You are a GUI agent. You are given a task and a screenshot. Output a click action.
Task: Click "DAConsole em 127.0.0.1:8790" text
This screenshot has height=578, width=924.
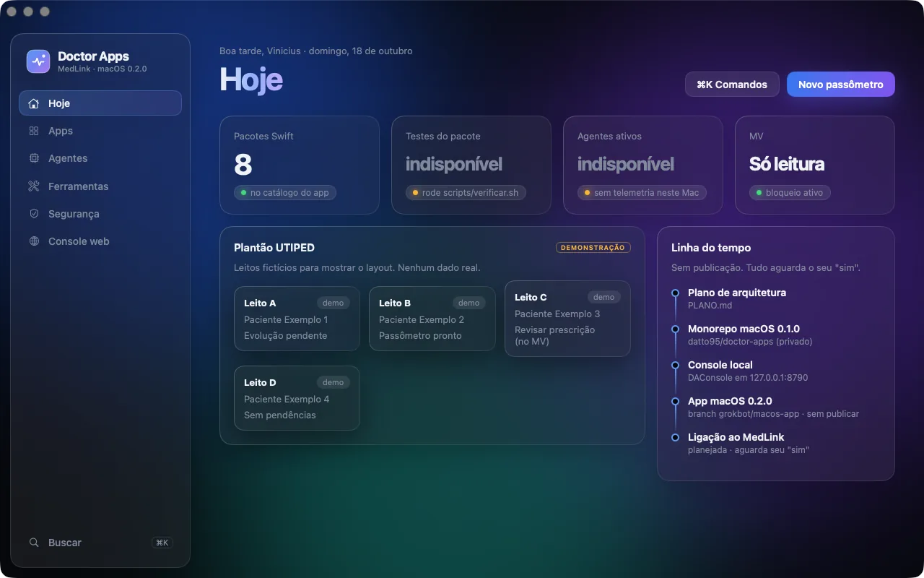click(x=748, y=378)
